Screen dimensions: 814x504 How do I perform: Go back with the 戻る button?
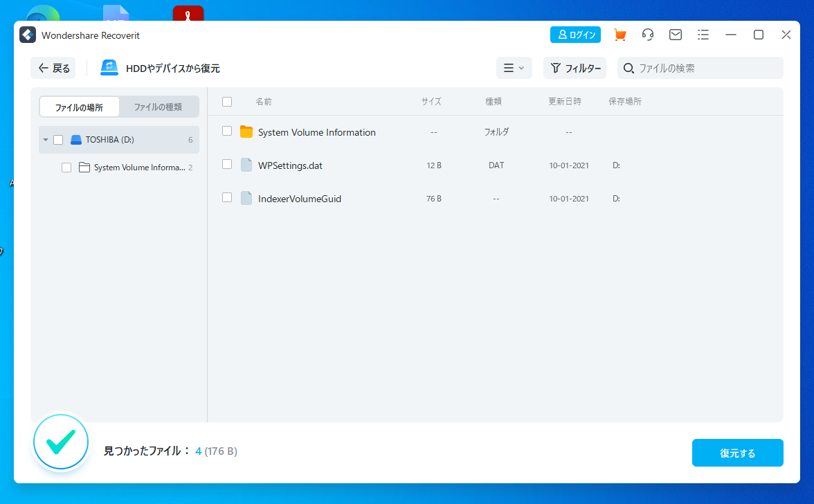point(53,68)
